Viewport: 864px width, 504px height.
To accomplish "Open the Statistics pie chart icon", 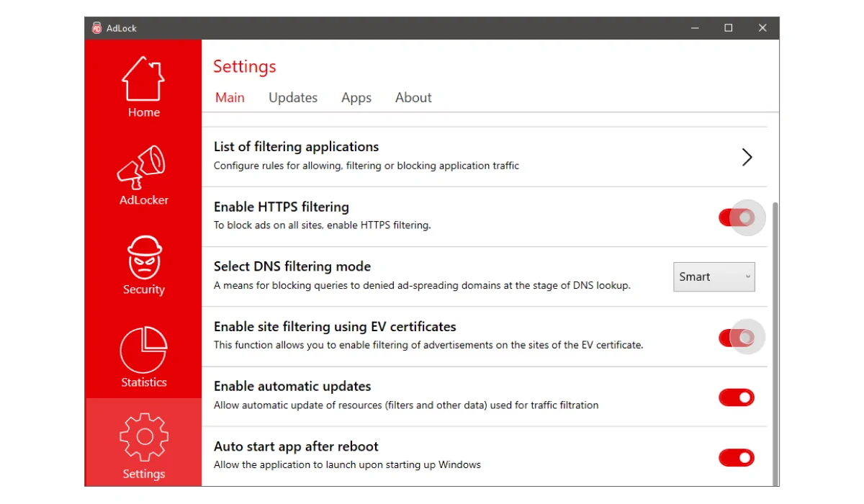I will click(x=143, y=350).
